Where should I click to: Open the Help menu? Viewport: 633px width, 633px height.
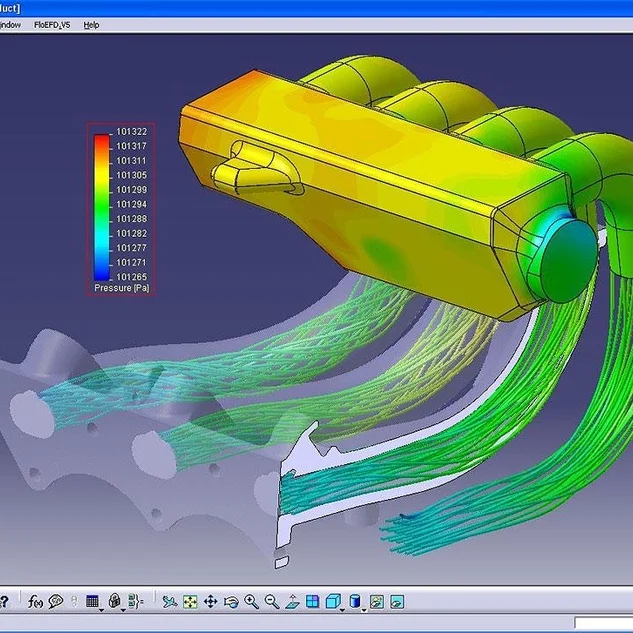coord(91,25)
